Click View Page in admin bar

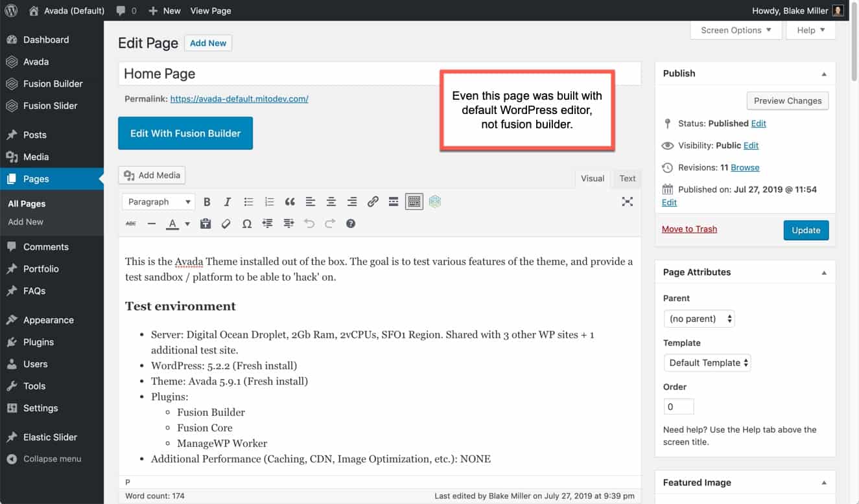point(211,10)
